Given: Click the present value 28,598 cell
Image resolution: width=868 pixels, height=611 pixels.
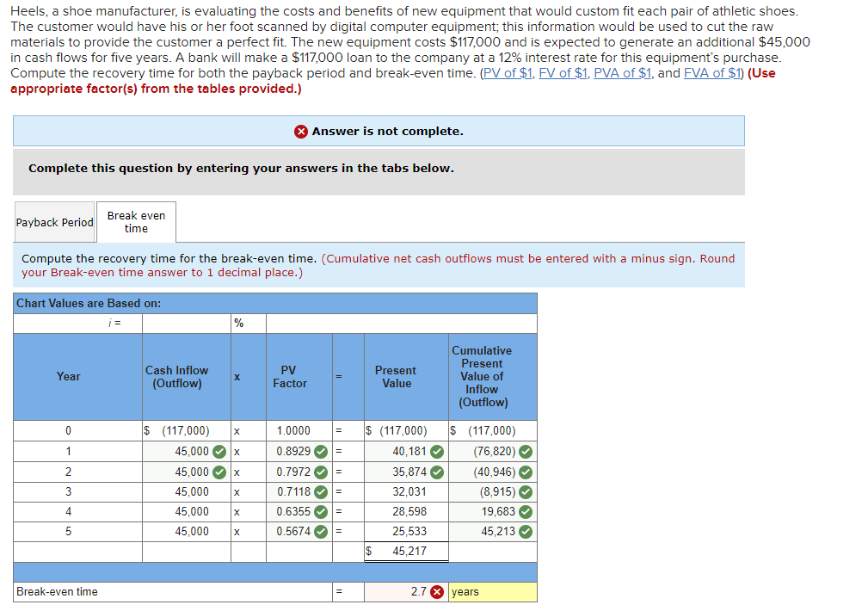Looking at the screenshot, I should tap(406, 512).
